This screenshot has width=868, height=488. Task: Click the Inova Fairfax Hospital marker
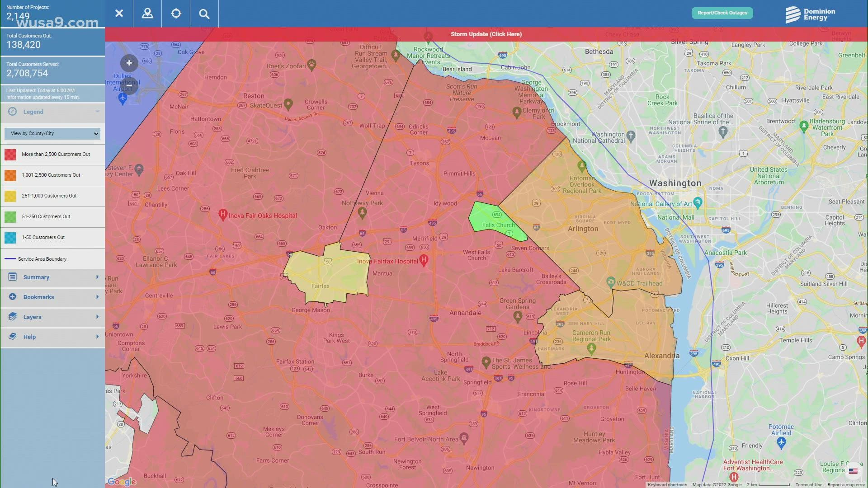tap(424, 260)
